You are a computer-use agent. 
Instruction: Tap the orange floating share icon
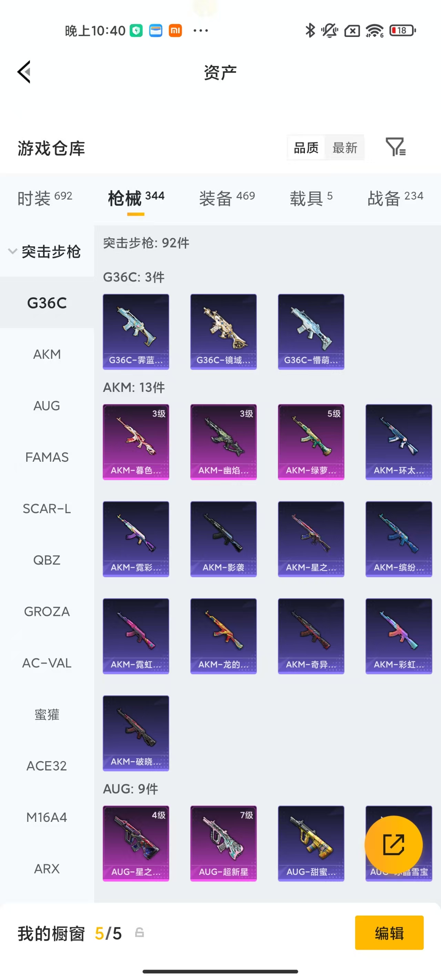pos(393,845)
